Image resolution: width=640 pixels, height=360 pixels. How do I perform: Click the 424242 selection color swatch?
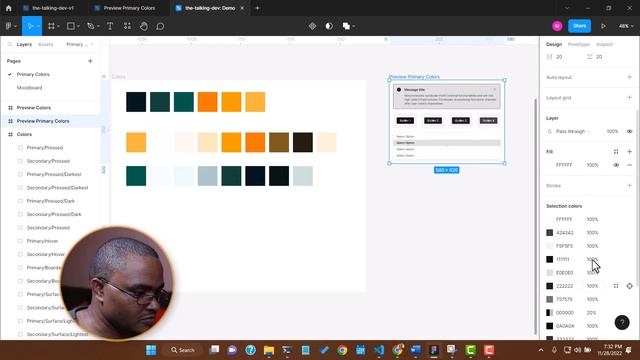549,233
